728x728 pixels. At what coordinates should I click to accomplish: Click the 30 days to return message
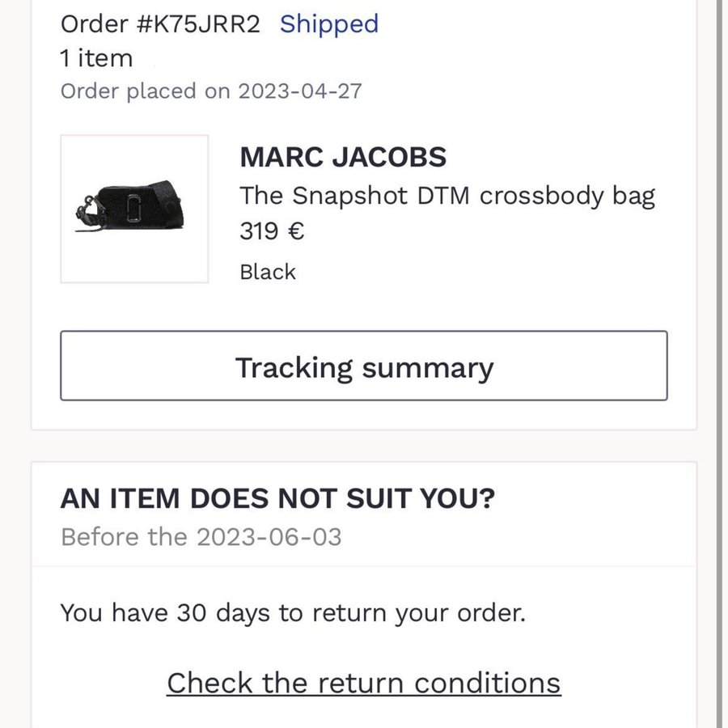tap(293, 612)
